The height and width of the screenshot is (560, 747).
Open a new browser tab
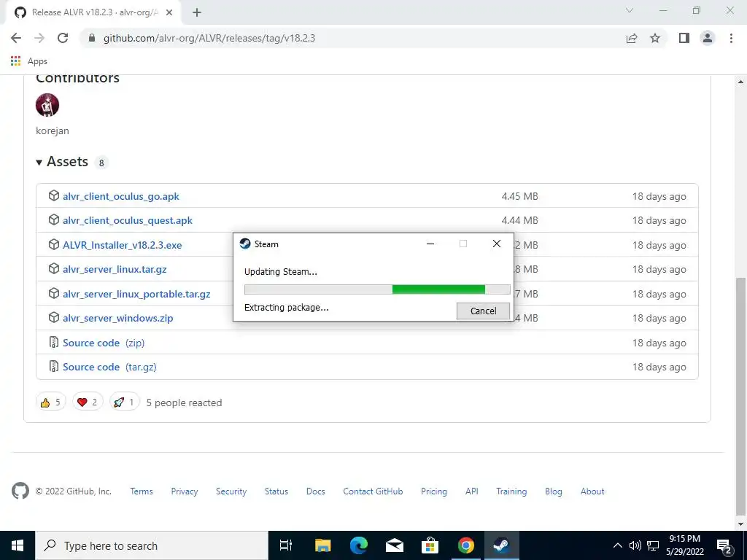pyautogui.click(x=197, y=12)
